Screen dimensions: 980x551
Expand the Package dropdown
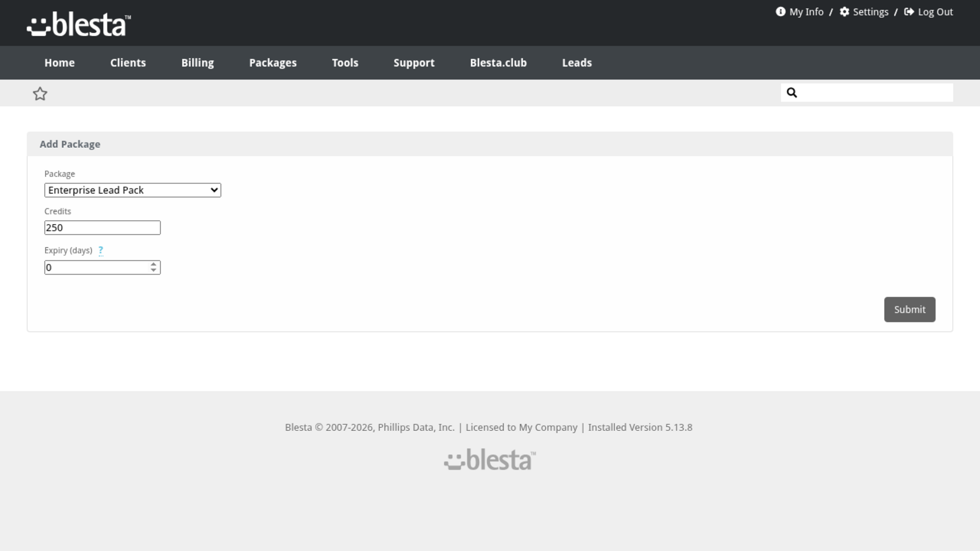click(133, 190)
